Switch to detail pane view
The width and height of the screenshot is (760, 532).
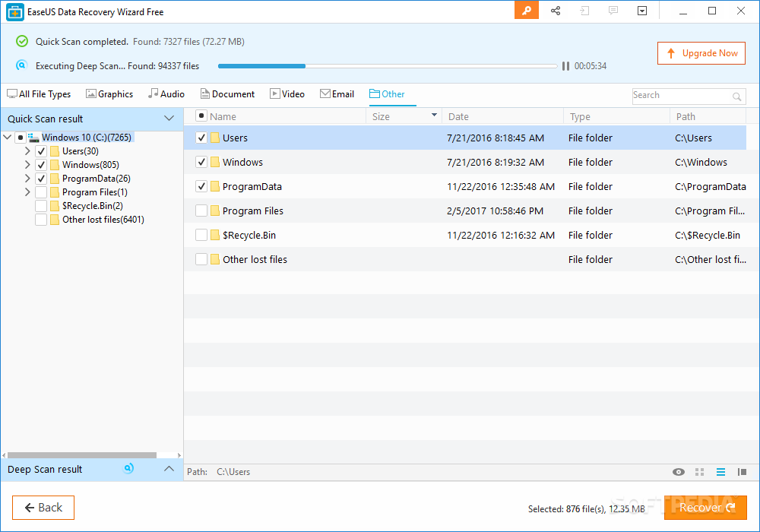(x=742, y=472)
